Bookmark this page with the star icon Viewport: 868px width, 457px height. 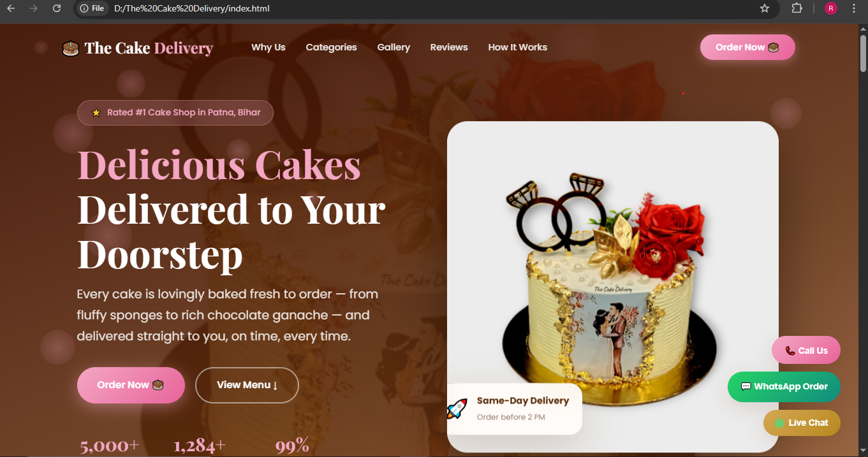[765, 8]
